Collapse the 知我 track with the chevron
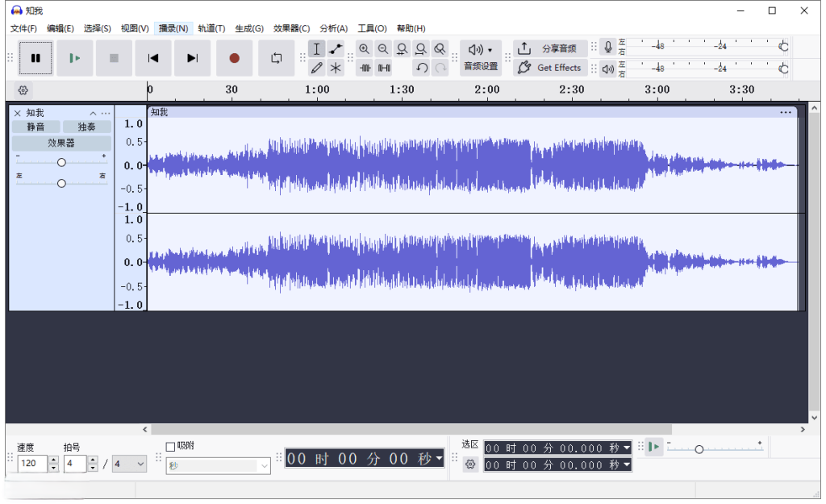Image resolution: width=826 pixels, height=504 pixels. point(93,113)
